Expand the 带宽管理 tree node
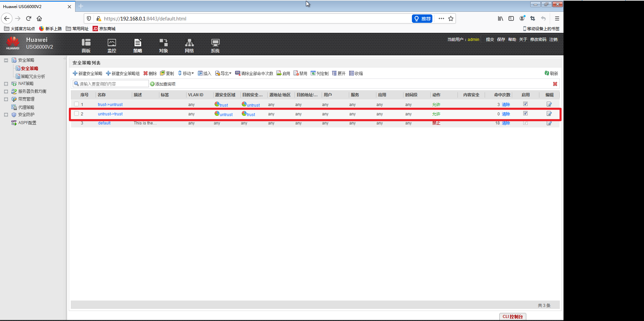 (x=6, y=99)
